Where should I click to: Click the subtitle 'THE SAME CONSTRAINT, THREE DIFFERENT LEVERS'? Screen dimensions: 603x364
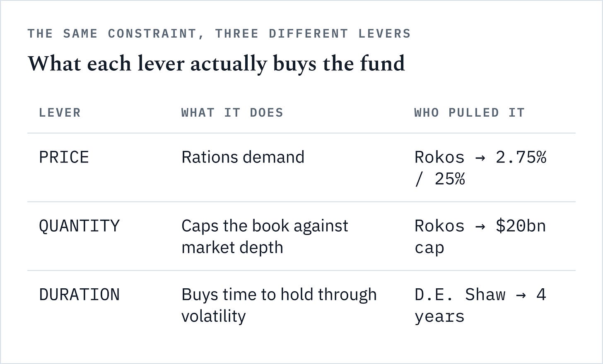coord(219,34)
